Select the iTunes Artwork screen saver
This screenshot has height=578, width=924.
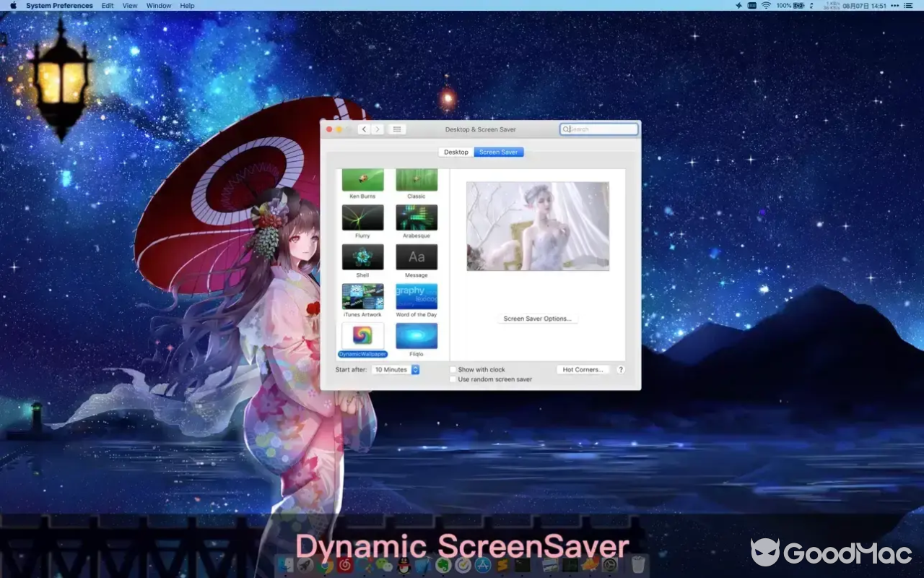362,296
